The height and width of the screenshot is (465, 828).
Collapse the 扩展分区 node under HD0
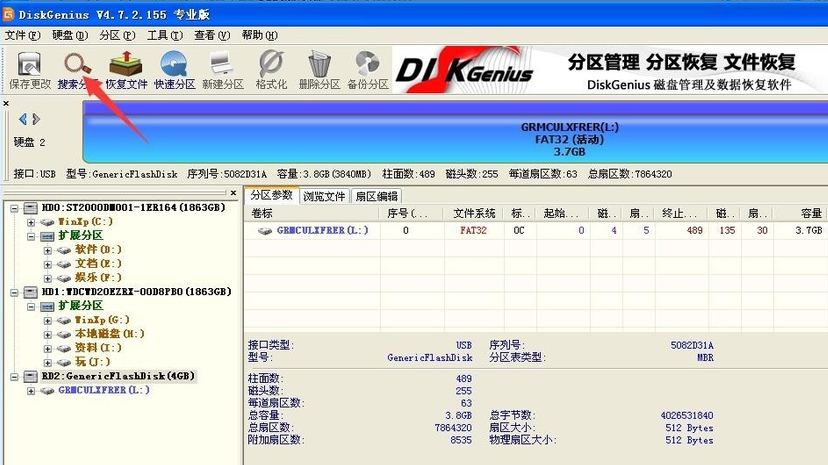31,236
